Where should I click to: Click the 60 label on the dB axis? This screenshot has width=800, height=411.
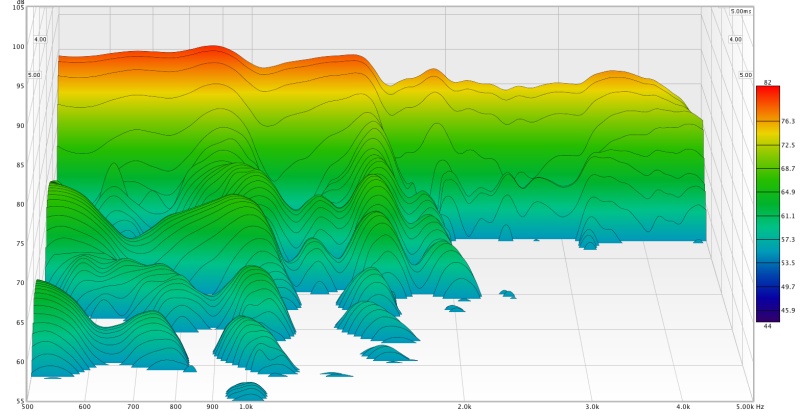point(20,361)
